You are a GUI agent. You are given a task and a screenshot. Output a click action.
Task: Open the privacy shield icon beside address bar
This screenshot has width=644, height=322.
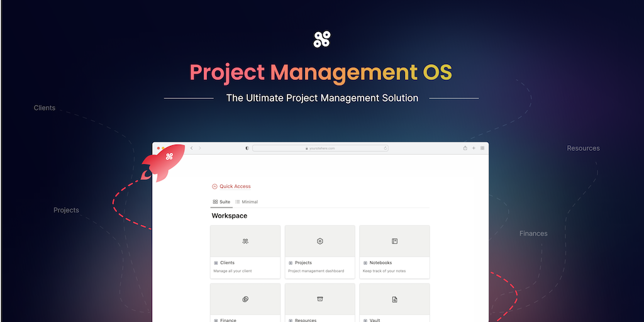247,148
